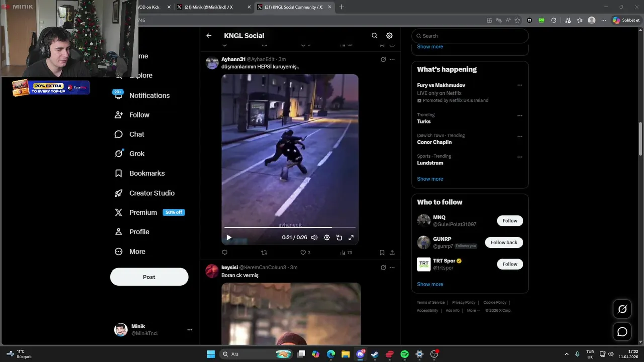Expand More menu in sidebar
The image size is (644, 362).
[x=130, y=252]
